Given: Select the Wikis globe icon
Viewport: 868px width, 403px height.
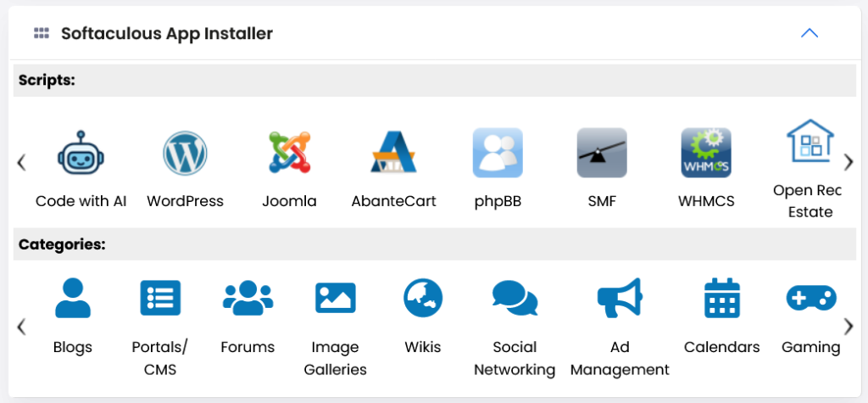Looking at the screenshot, I should pos(423,298).
